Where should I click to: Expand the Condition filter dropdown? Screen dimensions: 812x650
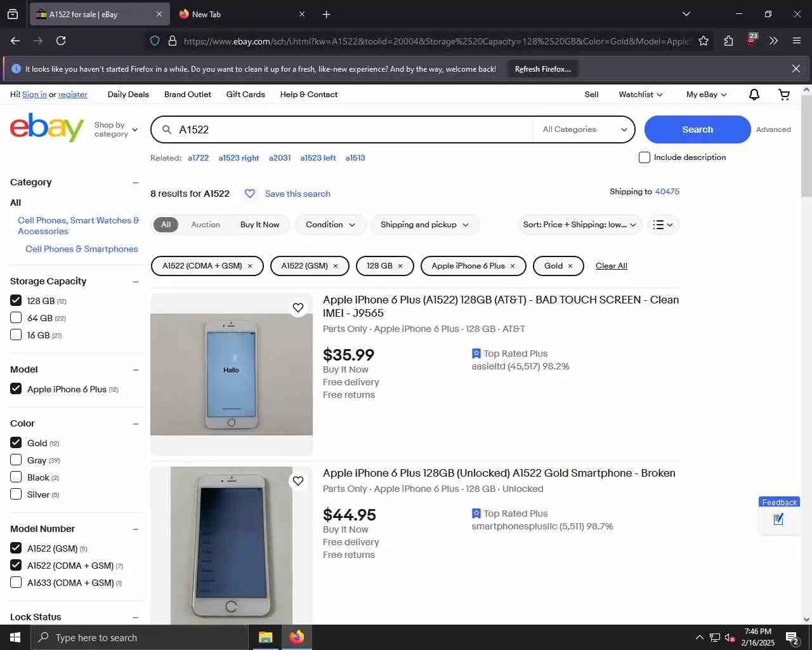click(331, 225)
